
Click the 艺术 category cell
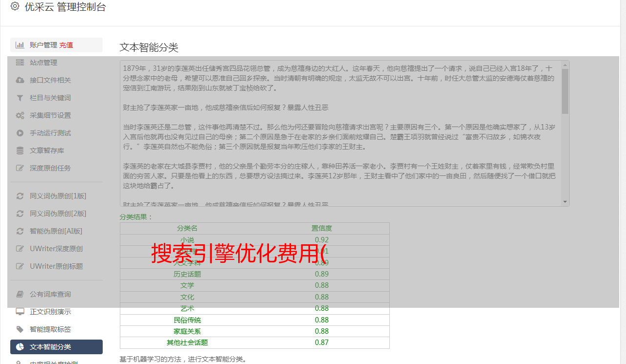(x=187, y=308)
